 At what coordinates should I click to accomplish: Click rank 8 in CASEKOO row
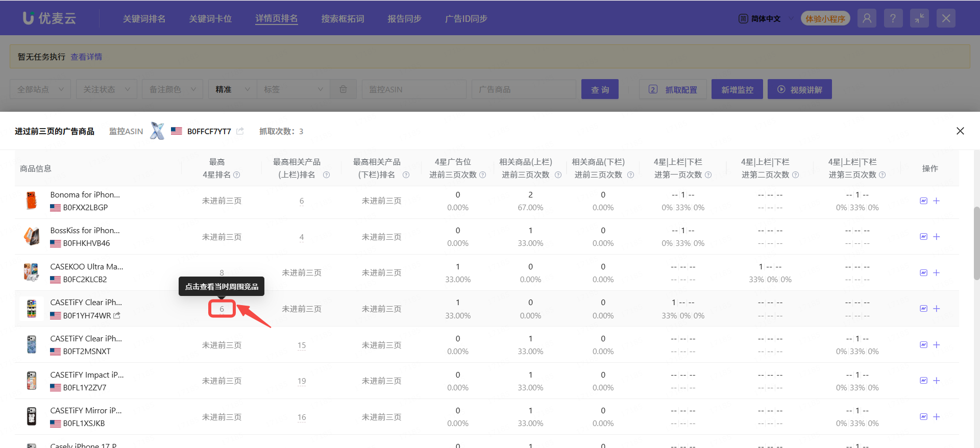[x=222, y=273]
